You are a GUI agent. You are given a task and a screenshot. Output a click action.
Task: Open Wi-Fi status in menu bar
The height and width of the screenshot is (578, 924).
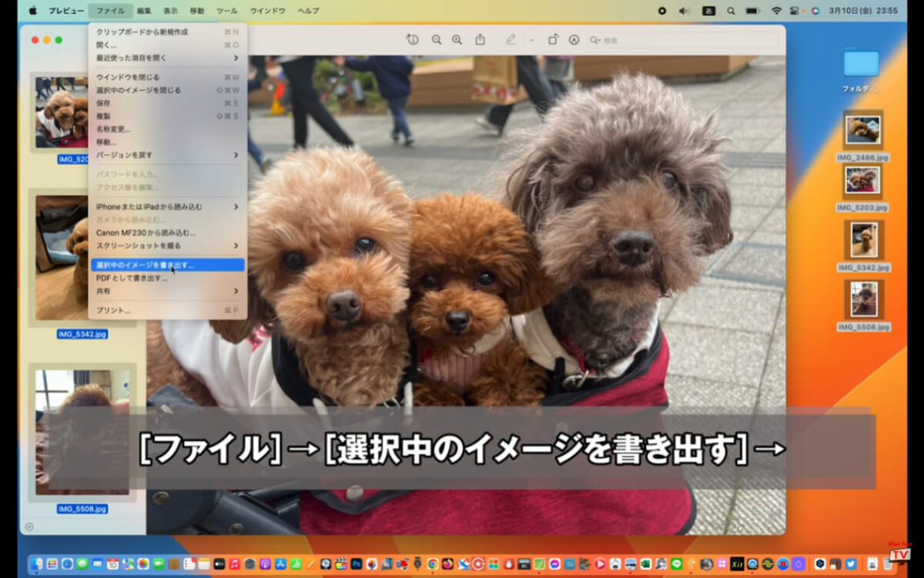pos(775,11)
